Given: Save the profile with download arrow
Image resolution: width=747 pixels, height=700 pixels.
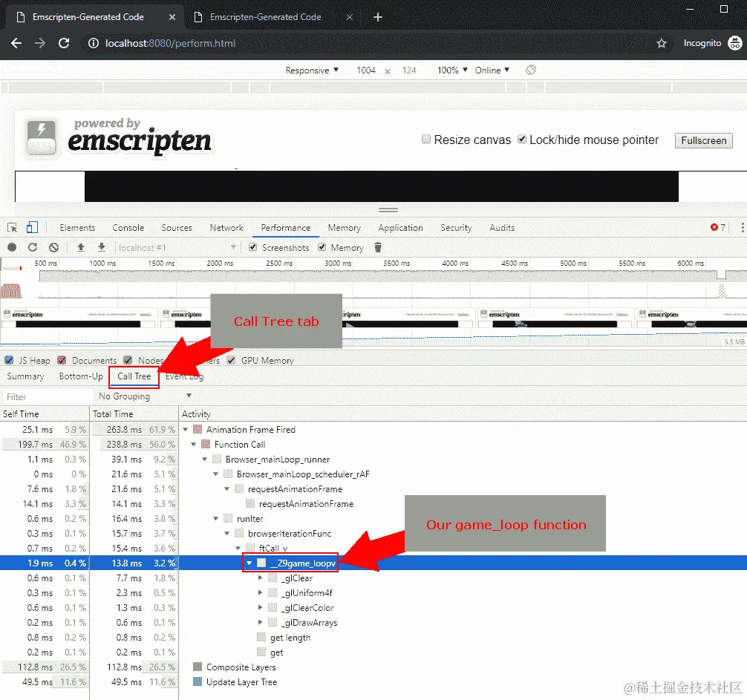Looking at the screenshot, I should click(102, 247).
